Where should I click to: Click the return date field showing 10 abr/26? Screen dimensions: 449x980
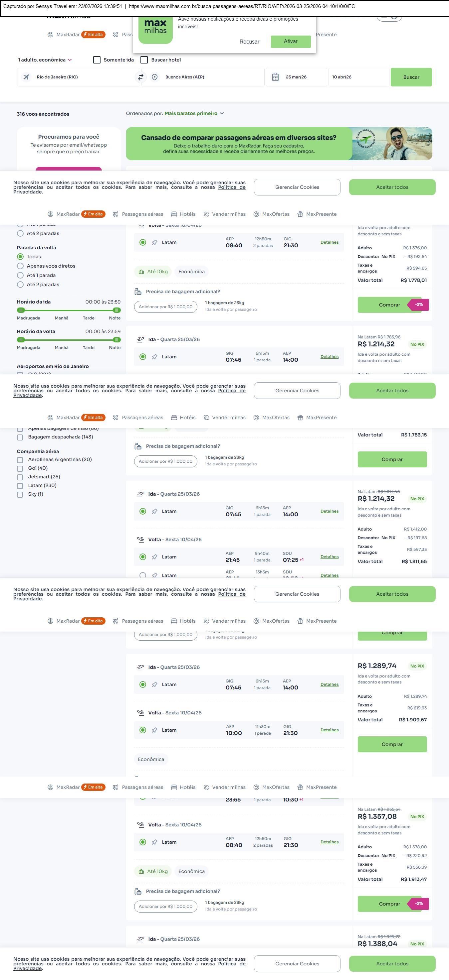358,77
